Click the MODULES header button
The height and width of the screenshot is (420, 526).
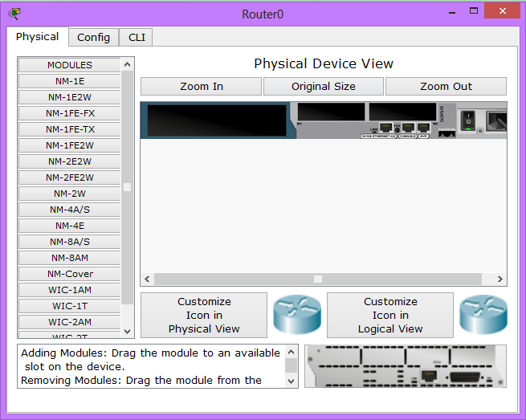coord(69,65)
